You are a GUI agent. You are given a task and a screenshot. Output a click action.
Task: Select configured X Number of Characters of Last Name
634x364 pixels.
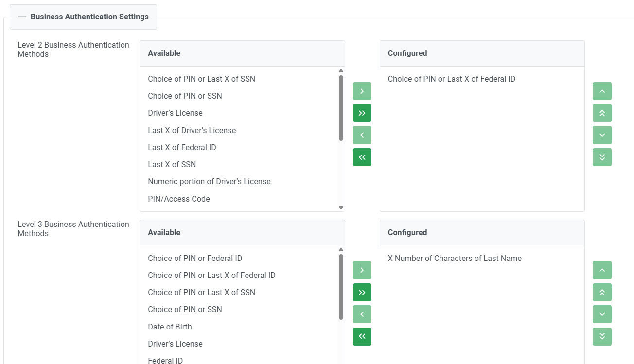(482, 258)
